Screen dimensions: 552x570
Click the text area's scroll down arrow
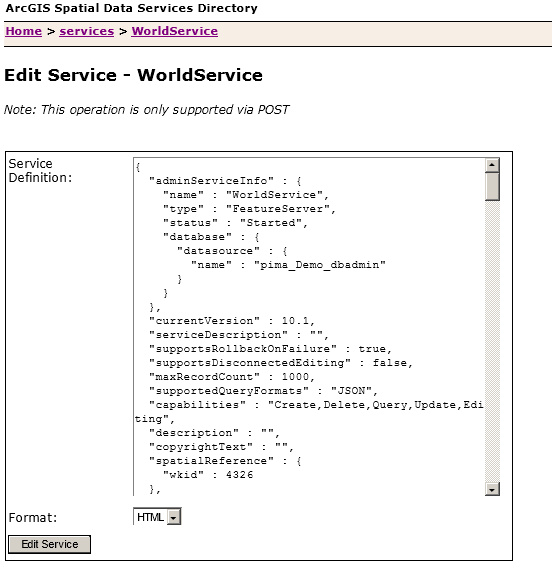click(492, 489)
